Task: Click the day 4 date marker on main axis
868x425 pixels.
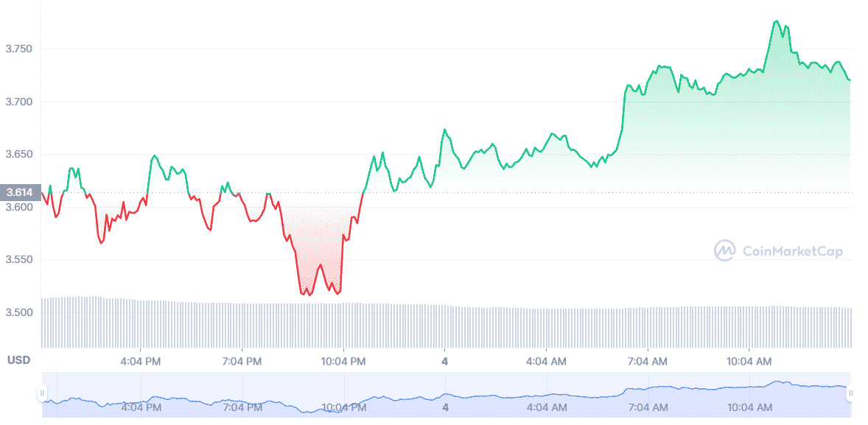Action: 444,362
